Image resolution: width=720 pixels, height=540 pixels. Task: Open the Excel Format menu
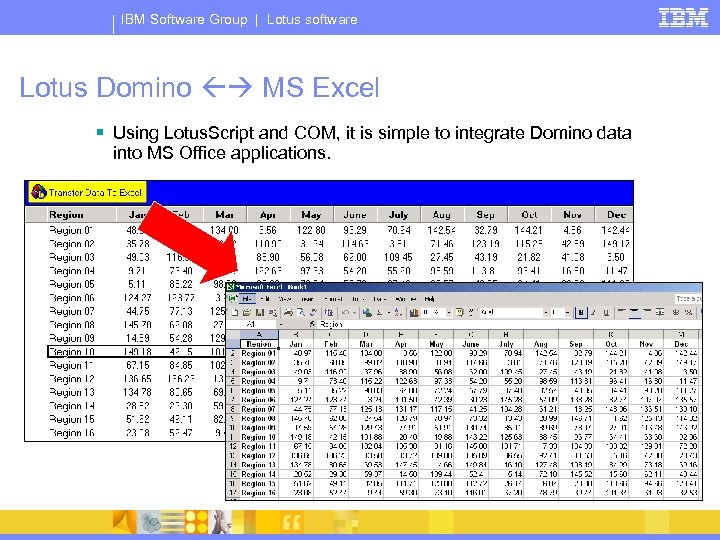tap(333, 299)
